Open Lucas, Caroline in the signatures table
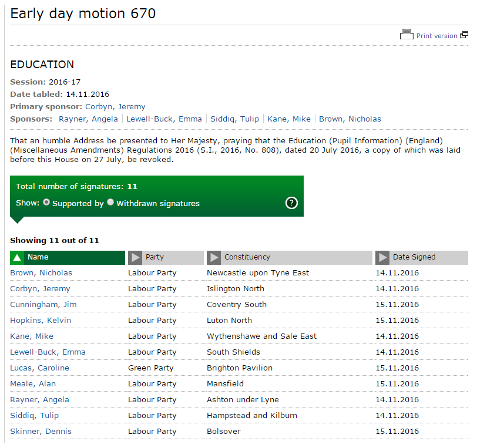Viewport: 477px width, 448px height. [39, 368]
